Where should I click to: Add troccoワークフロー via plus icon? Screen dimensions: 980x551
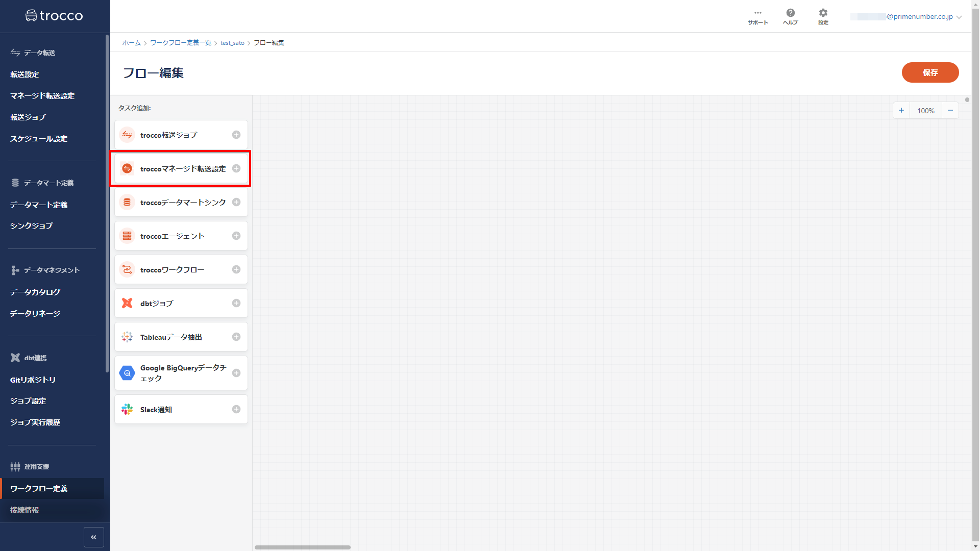click(x=236, y=269)
